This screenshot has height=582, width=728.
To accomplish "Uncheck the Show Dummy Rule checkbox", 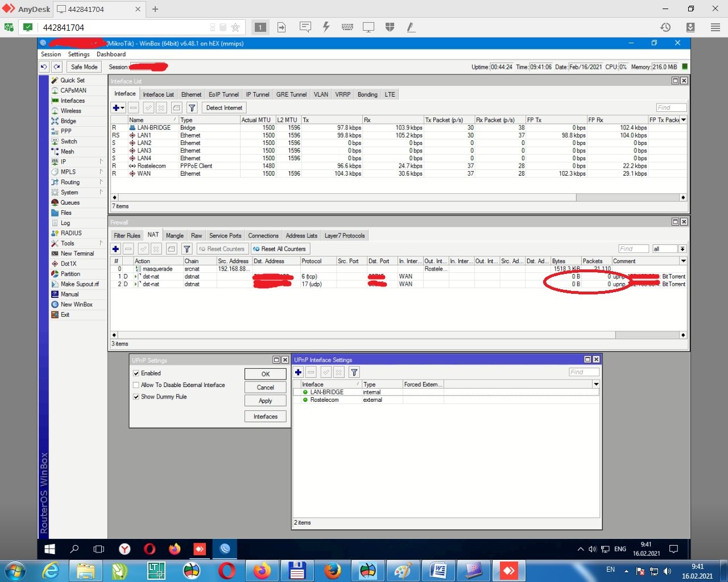I will (136, 397).
